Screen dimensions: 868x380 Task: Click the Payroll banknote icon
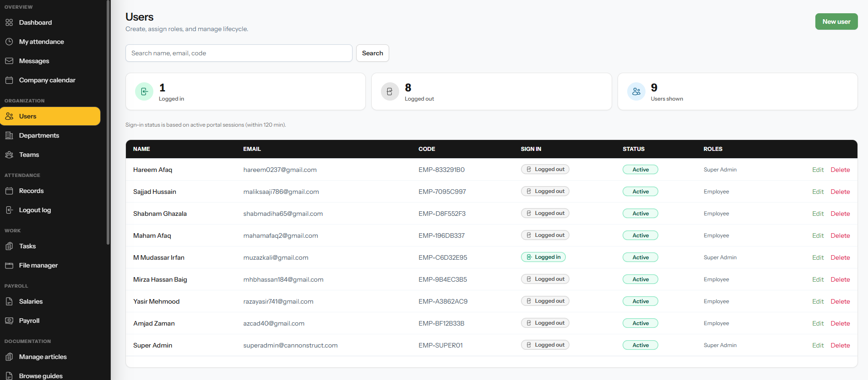[9, 321]
